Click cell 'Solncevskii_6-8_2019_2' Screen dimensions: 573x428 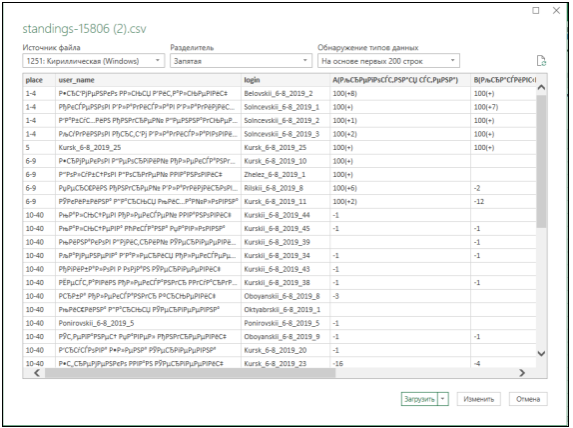285,121
